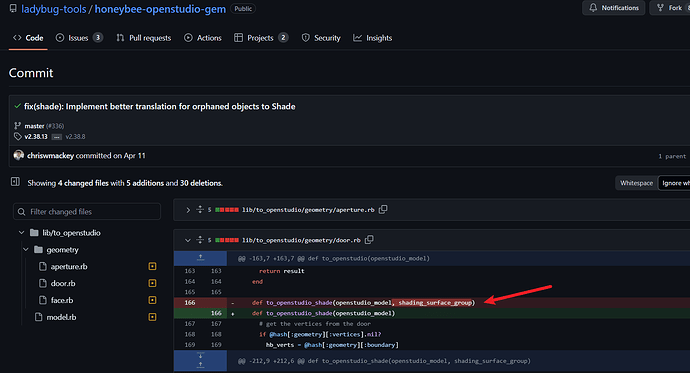Focus the Filter changed files field

pyautogui.click(x=87, y=212)
